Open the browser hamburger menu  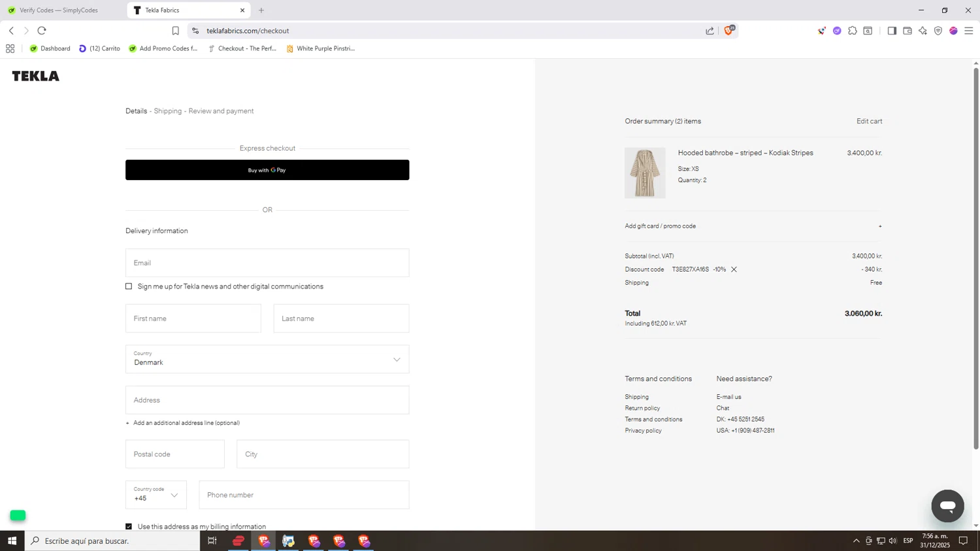click(969, 31)
